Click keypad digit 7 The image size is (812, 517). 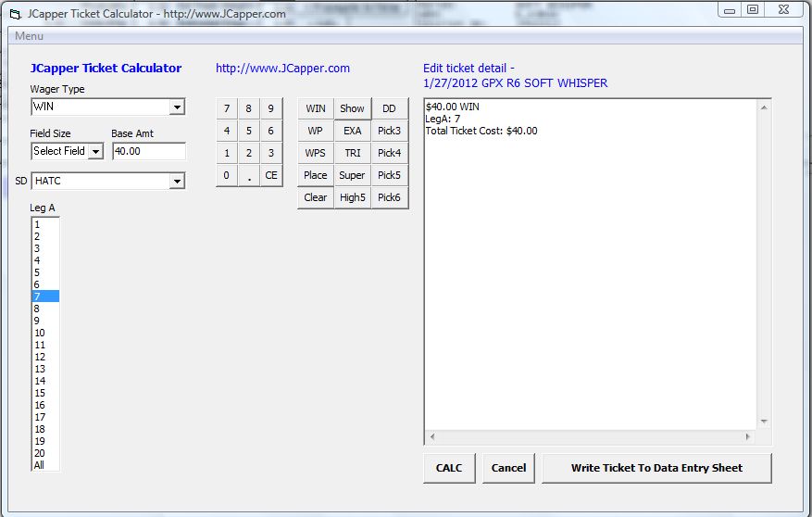(x=227, y=108)
